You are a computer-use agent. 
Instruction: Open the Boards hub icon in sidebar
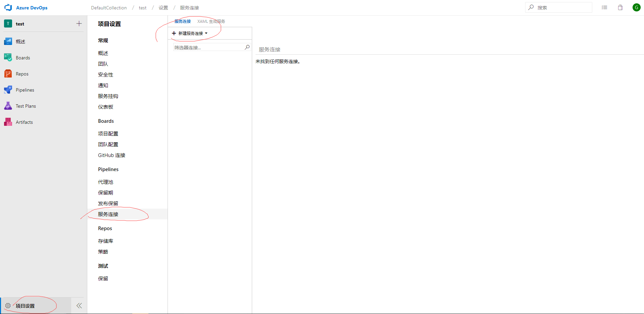pos(8,58)
